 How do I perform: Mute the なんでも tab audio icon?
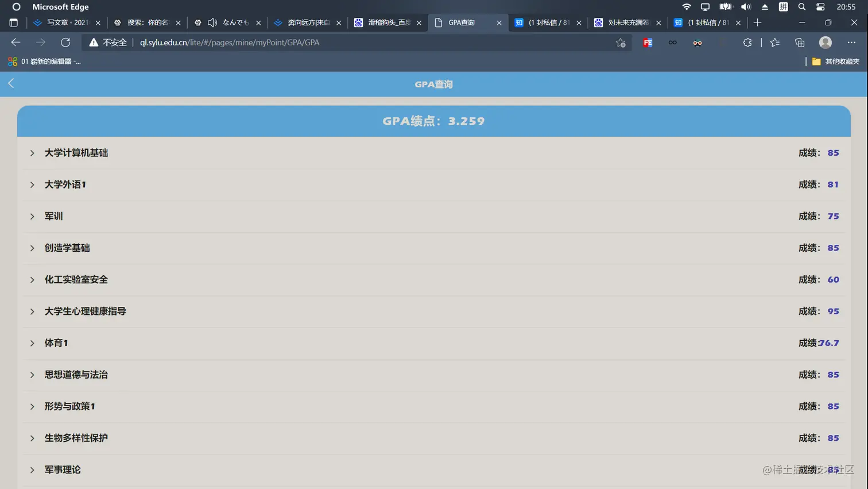coord(212,22)
